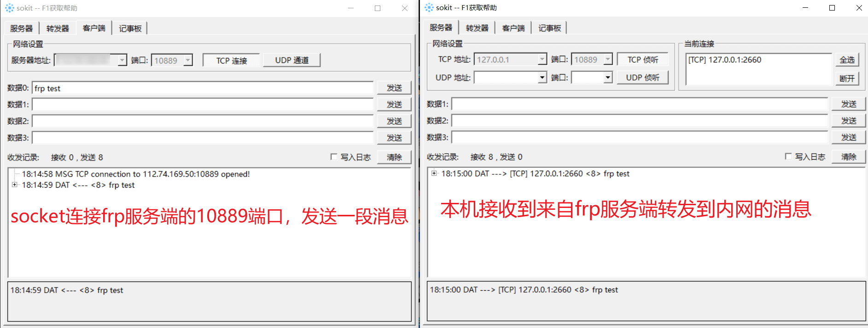Toggle 写入日志 checkbox in right window
This screenshot has height=328, width=868.
tap(788, 156)
